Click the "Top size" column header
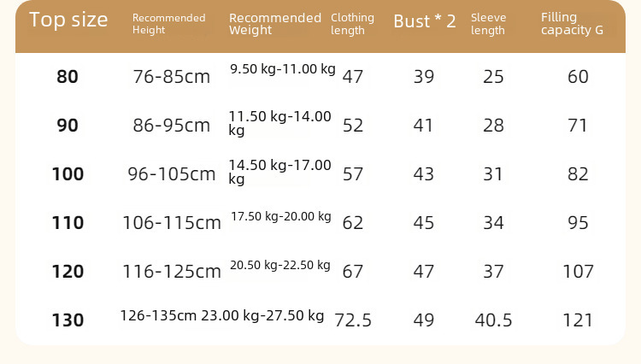The height and width of the screenshot is (364, 641). [x=68, y=21]
